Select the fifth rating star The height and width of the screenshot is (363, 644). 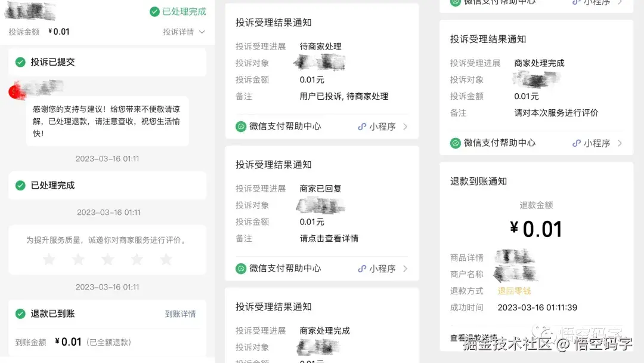[x=166, y=259]
